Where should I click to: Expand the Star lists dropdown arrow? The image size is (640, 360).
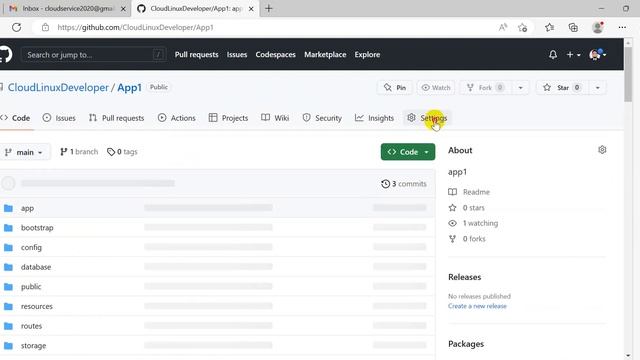(x=598, y=87)
